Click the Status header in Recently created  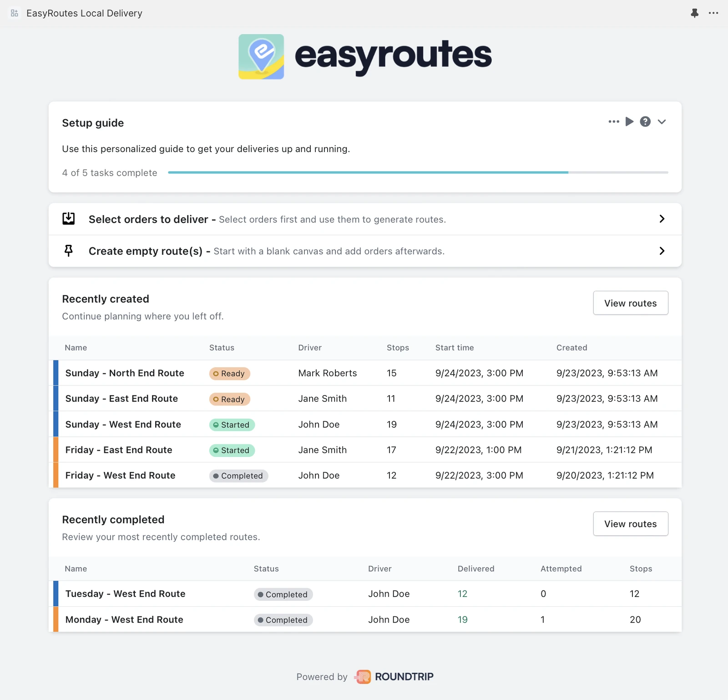tap(222, 348)
